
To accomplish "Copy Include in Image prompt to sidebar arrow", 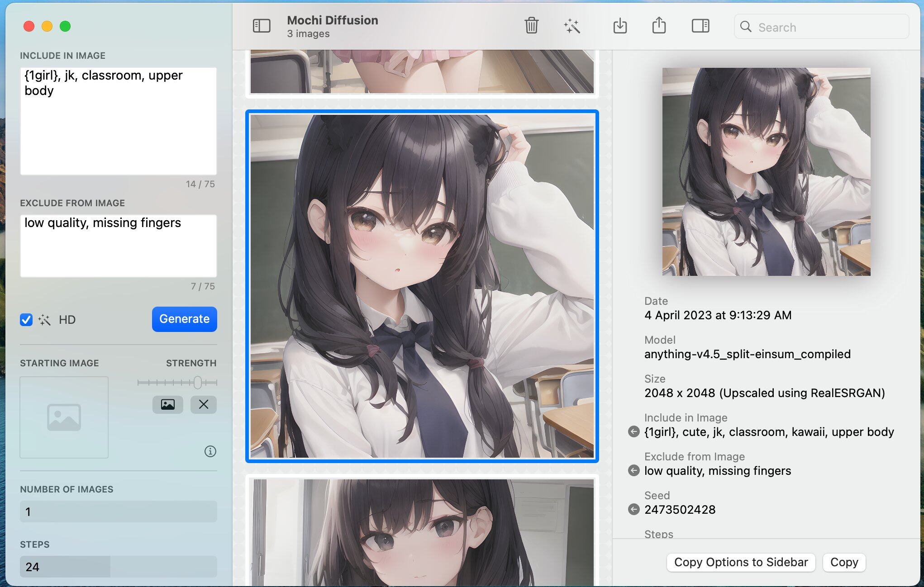I will click(x=634, y=432).
